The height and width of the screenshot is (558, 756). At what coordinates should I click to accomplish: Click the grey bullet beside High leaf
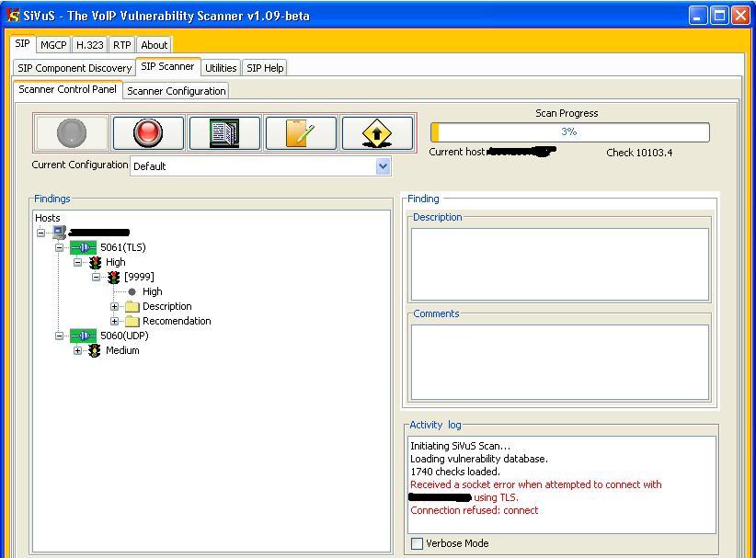pos(132,291)
